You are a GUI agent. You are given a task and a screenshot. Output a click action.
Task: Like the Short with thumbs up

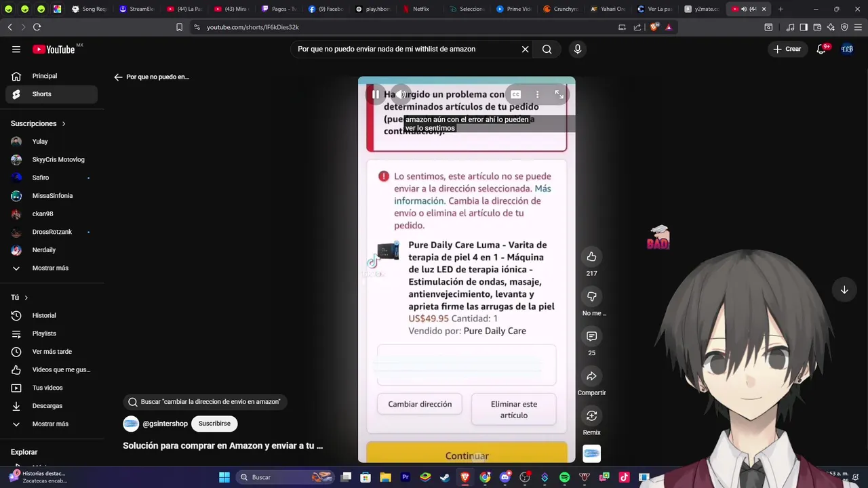591,256
